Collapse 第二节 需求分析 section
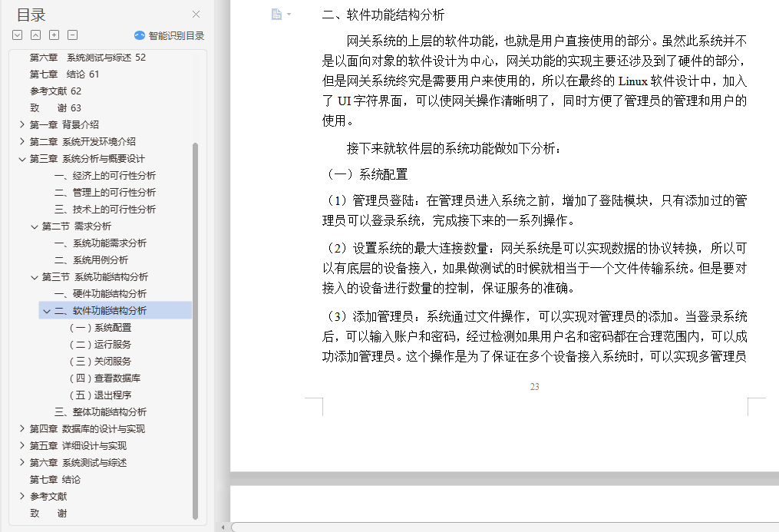Viewport: 779px width, 532px height. (35, 226)
